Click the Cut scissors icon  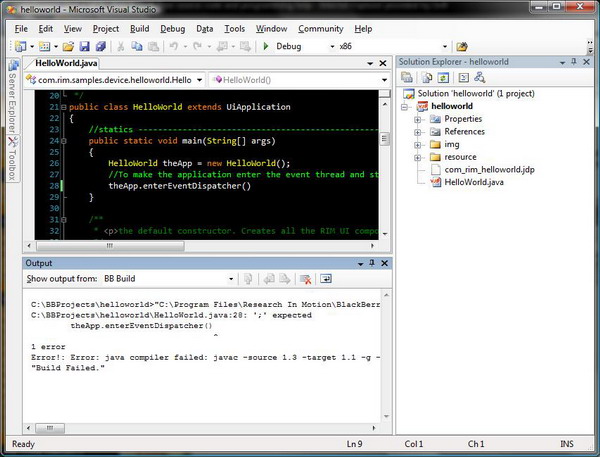[121, 47]
